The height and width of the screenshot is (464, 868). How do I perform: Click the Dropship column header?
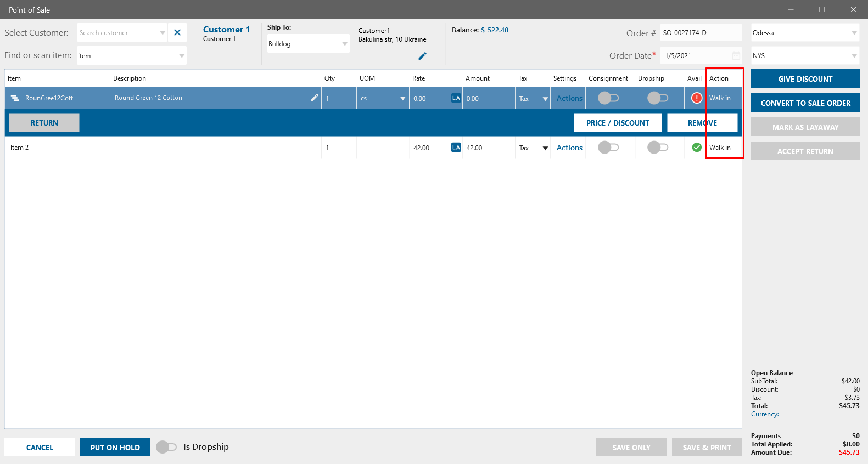point(651,78)
